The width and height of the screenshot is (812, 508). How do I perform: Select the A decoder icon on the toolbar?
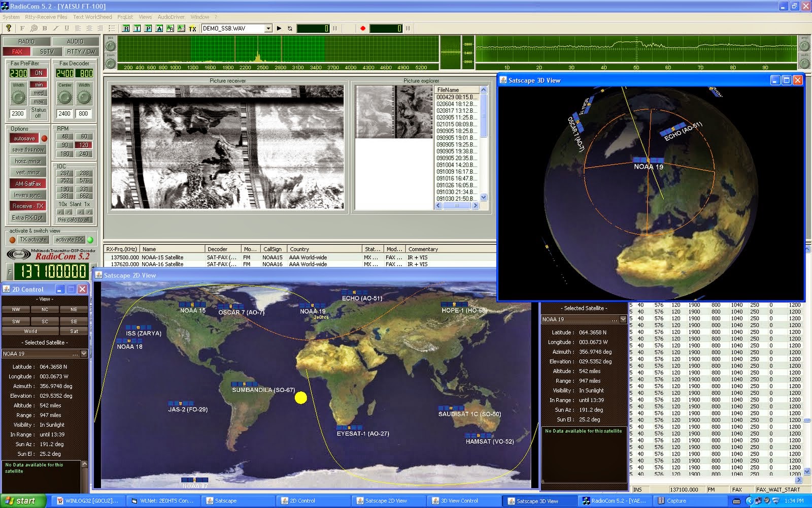click(x=159, y=29)
